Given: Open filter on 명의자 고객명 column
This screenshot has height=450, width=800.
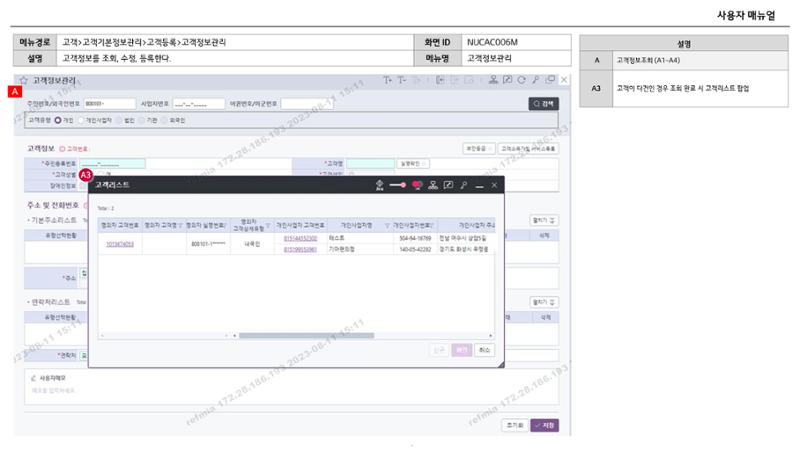Looking at the screenshot, I should (x=181, y=225).
